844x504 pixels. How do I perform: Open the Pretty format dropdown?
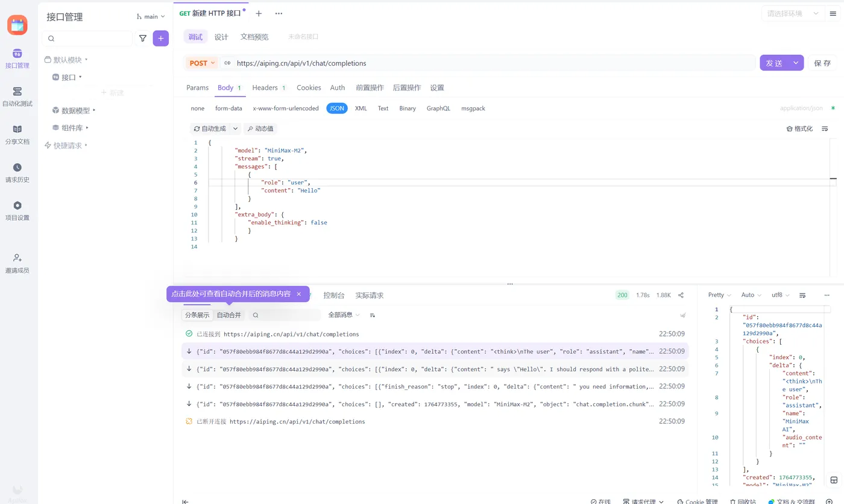coord(720,295)
